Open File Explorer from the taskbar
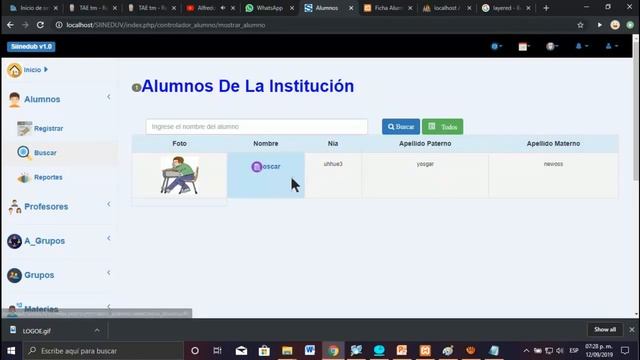 tap(287, 351)
